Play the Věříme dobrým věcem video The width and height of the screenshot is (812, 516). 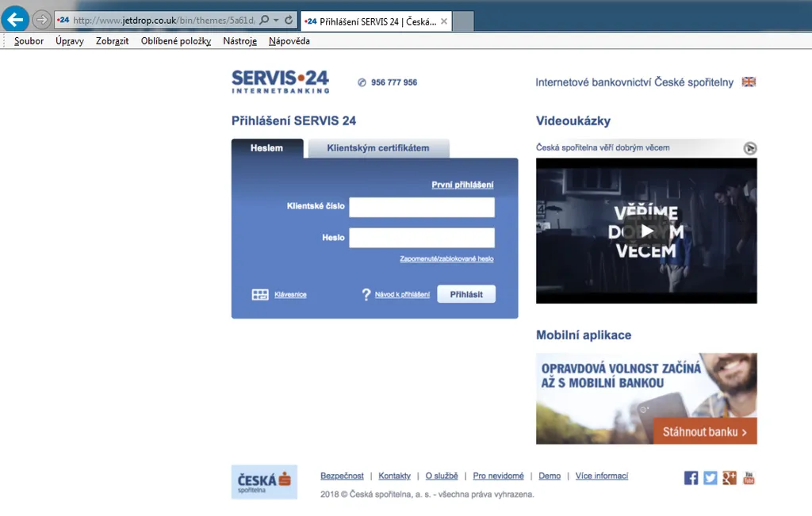click(x=646, y=231)
